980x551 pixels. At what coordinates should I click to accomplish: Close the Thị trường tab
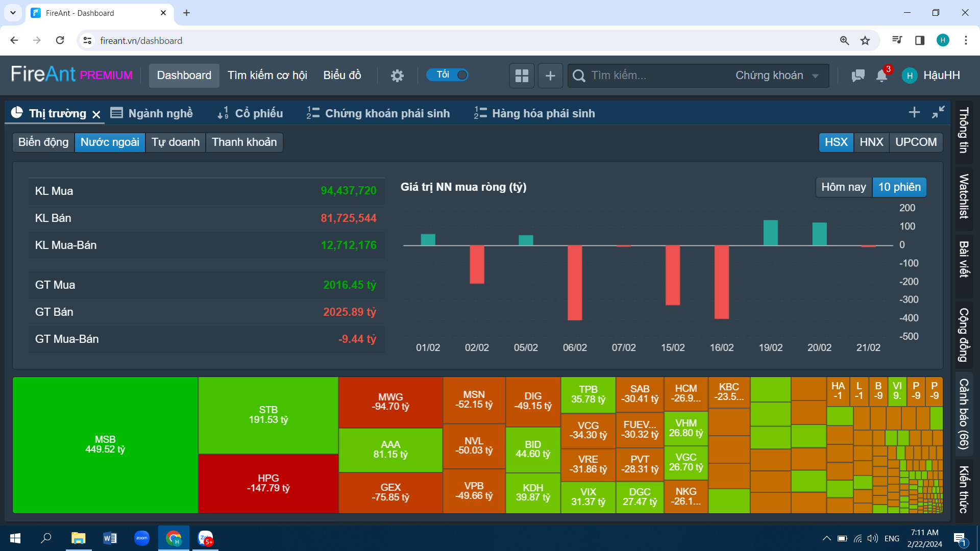[x=96, y=114]
